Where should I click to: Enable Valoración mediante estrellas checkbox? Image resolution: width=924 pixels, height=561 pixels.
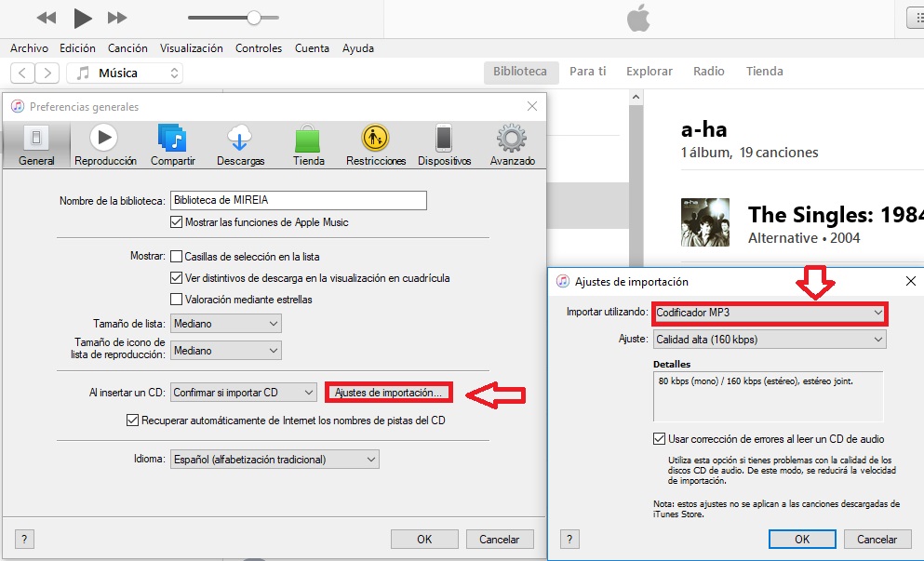pyautogui.click(x=176, y=300)
